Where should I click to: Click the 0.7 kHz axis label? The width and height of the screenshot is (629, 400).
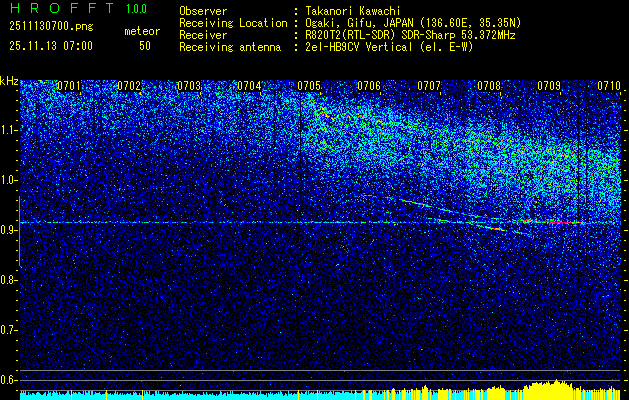8,330
